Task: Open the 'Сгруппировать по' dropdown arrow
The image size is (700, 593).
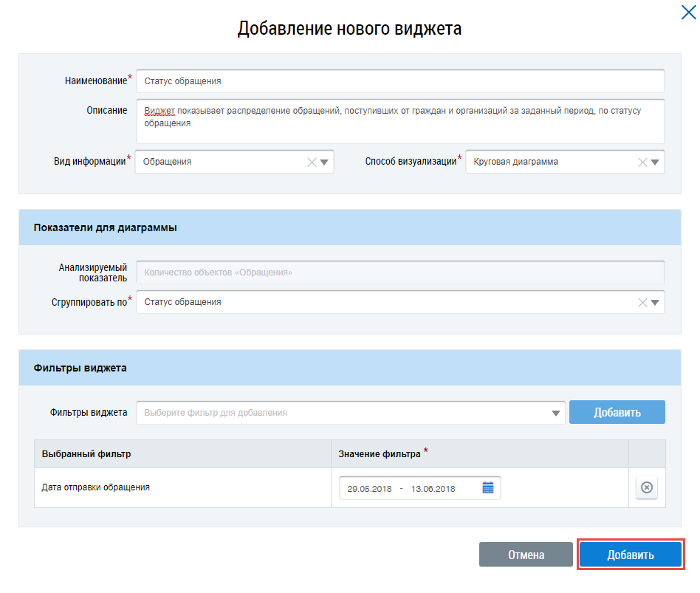Action: pyautogui.click(x=655, y=302)
